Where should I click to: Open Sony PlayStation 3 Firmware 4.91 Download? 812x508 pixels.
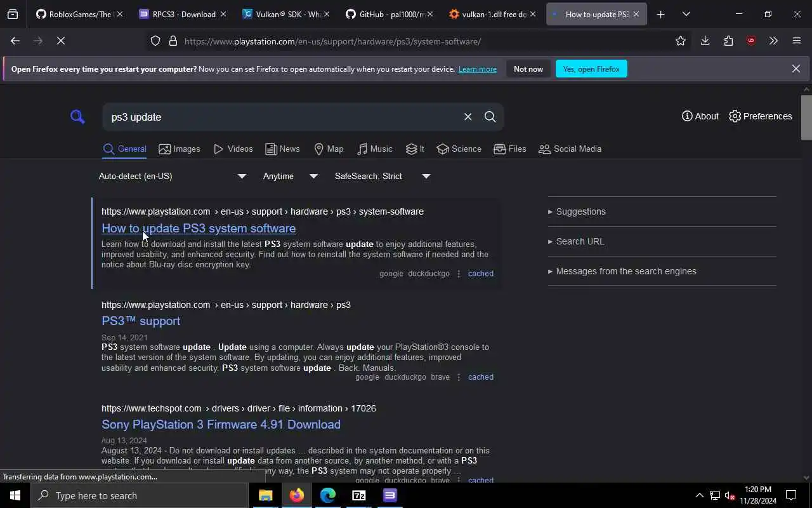(x=221, y=424)
